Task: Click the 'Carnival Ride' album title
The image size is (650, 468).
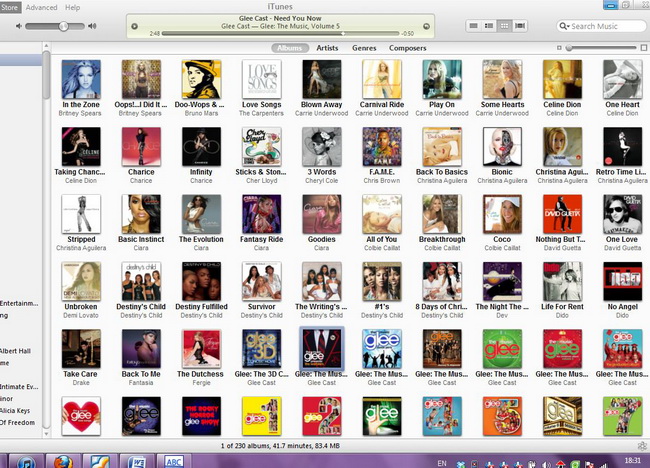Action: 382,104
